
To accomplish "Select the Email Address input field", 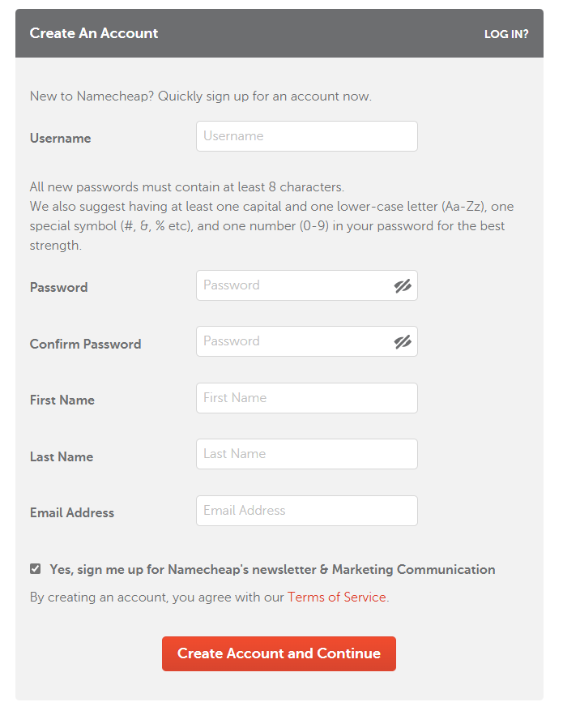I will pos(306,511).
